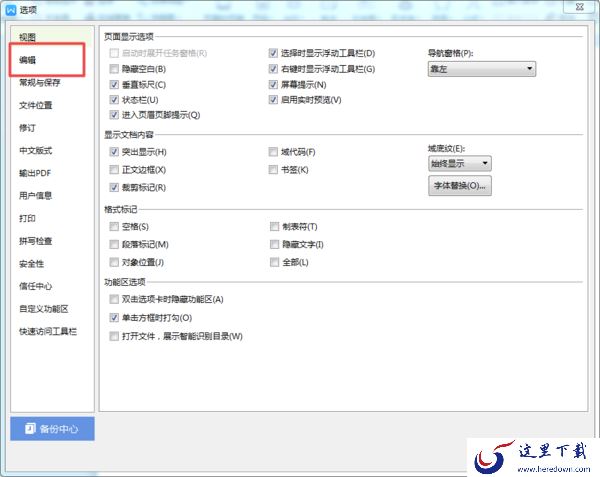Select 中文版式 in the sidebar

coord(36,150)
